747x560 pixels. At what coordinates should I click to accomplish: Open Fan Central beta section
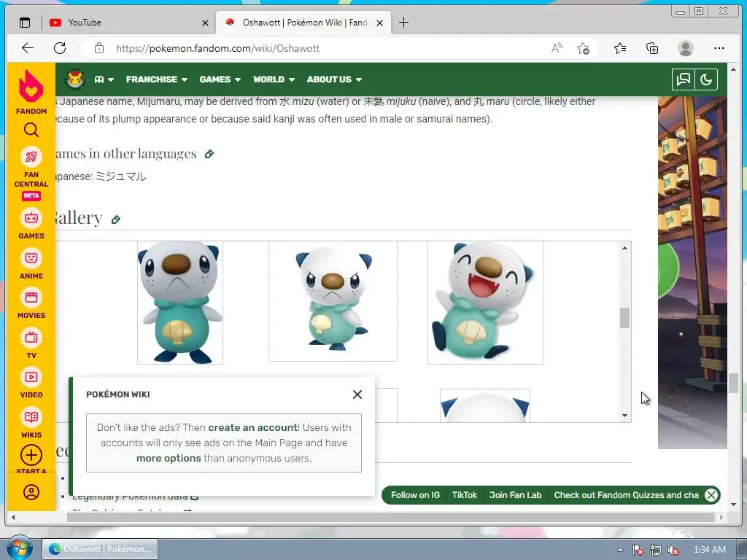point(31,174)
